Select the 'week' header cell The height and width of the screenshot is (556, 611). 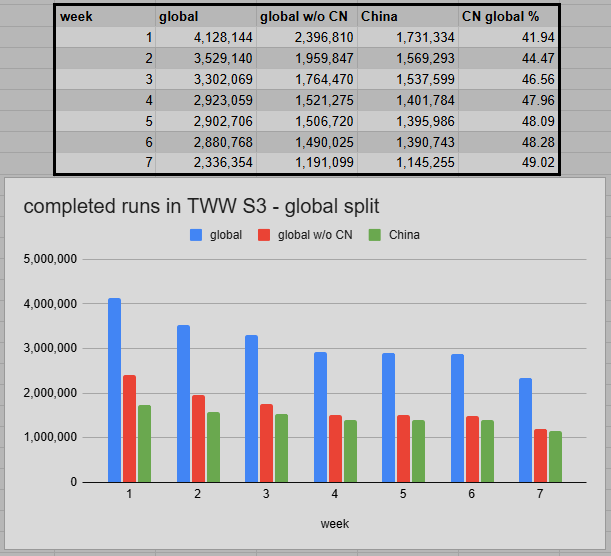pyautogui.click(x=105, y=16)
